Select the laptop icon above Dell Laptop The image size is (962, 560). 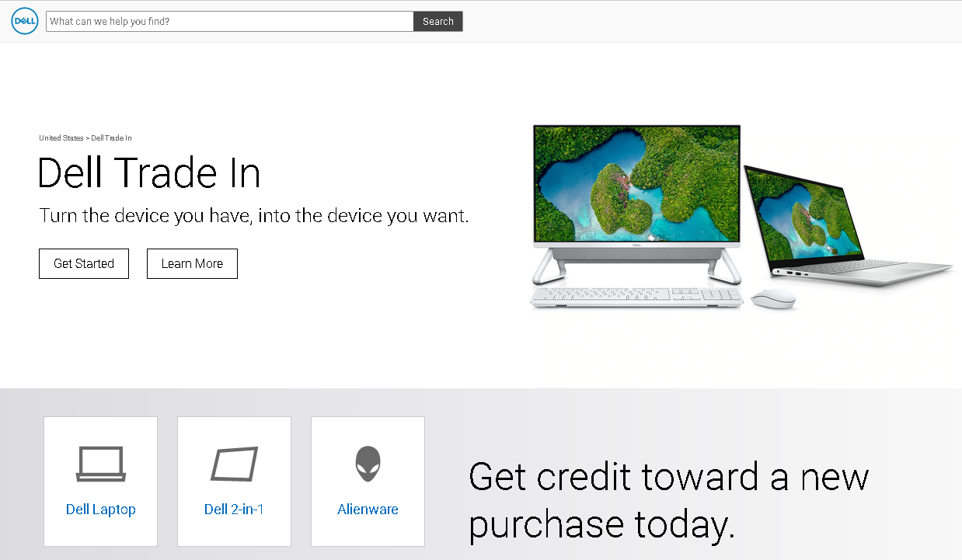click(100, 464)
